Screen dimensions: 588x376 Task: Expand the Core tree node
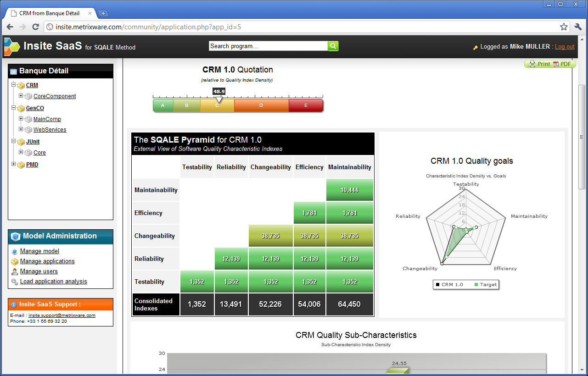point(21,152)
